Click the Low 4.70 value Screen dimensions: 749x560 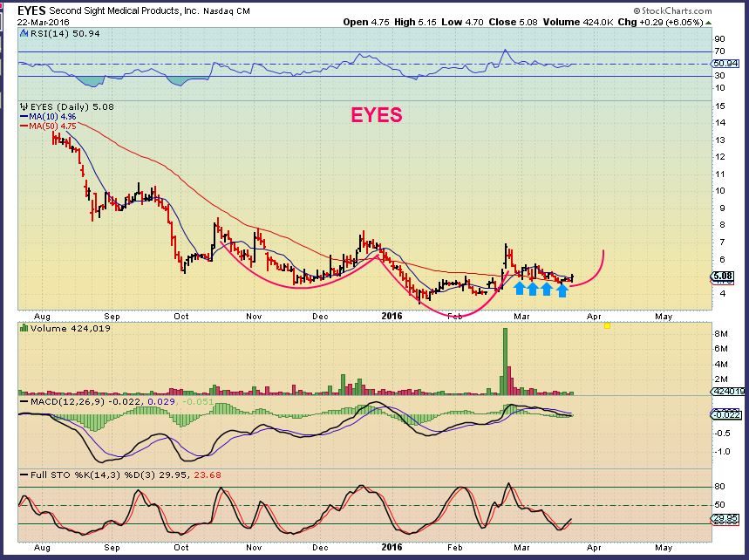462,22
